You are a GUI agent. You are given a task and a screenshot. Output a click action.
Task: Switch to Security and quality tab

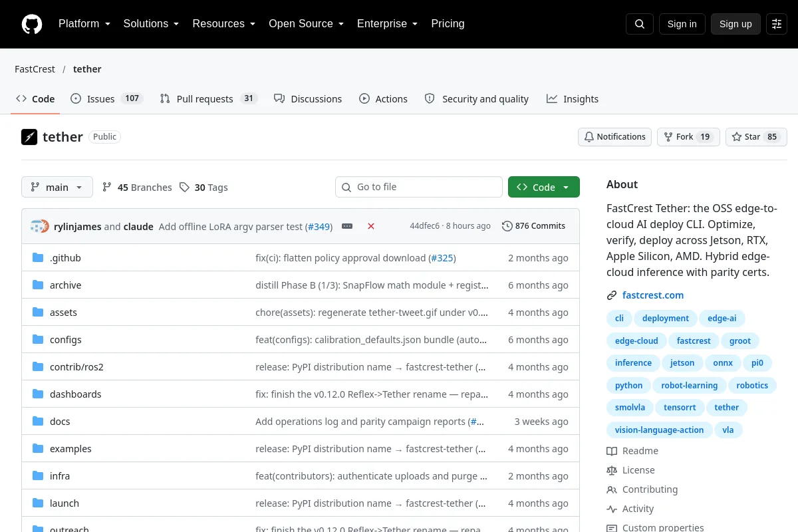[476, 99]
